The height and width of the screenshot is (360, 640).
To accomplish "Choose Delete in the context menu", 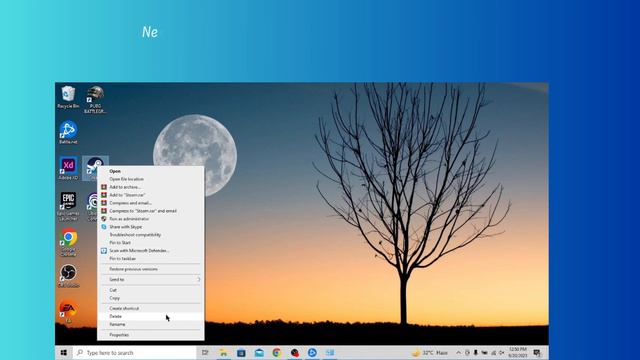I will click(150, 316).
